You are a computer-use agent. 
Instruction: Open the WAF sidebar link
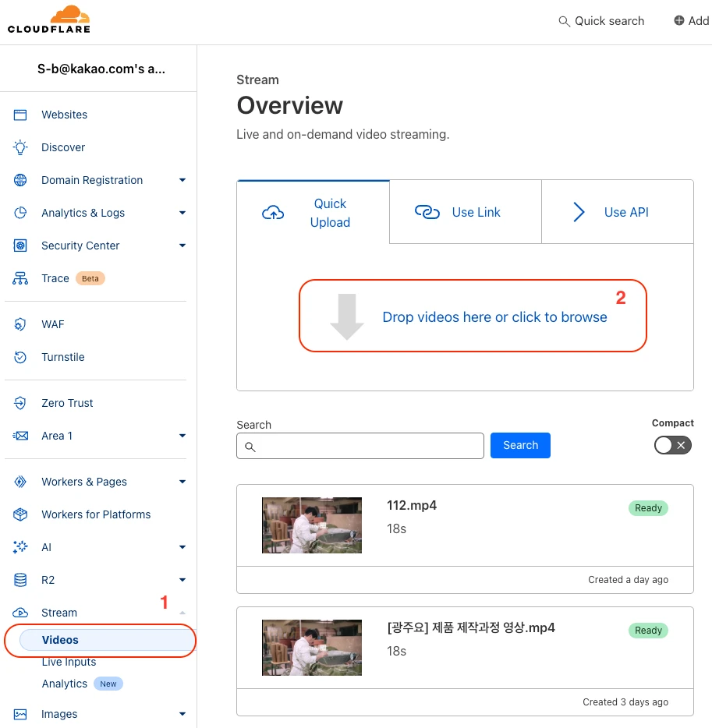[x=52, y=324]
